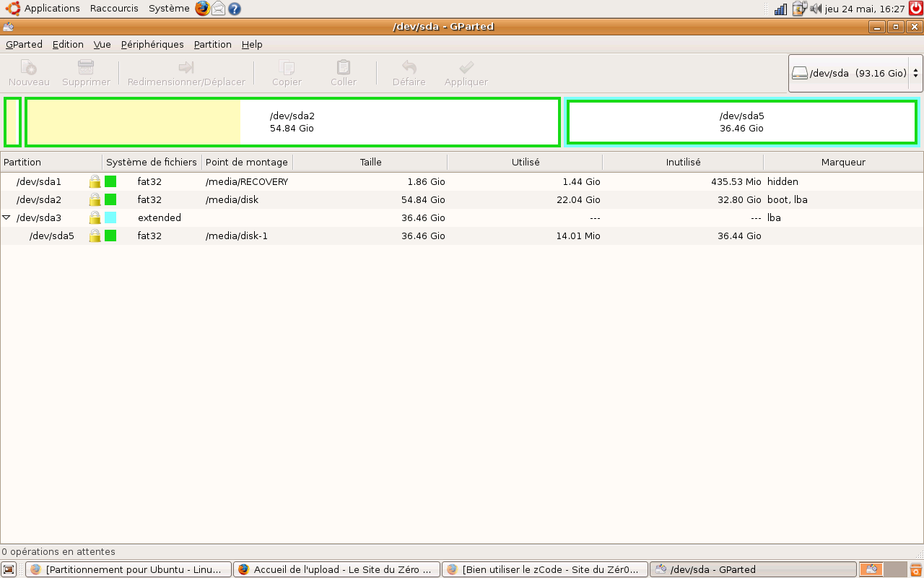Switch to Partitionnement pour Ubuntu taskbar window

click(128, 569)
